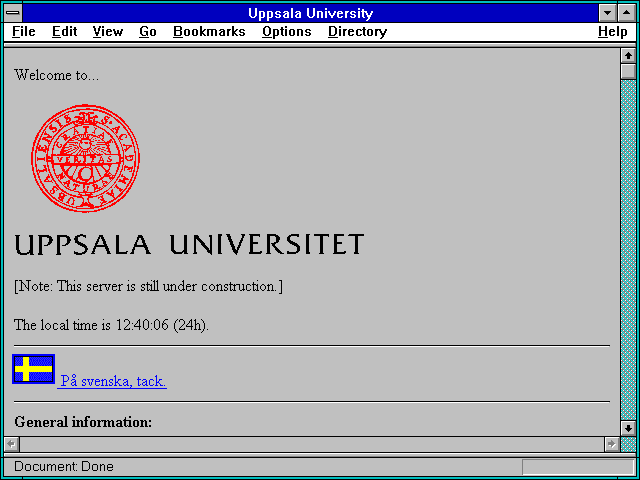Open the Go menu

[148, 32]
